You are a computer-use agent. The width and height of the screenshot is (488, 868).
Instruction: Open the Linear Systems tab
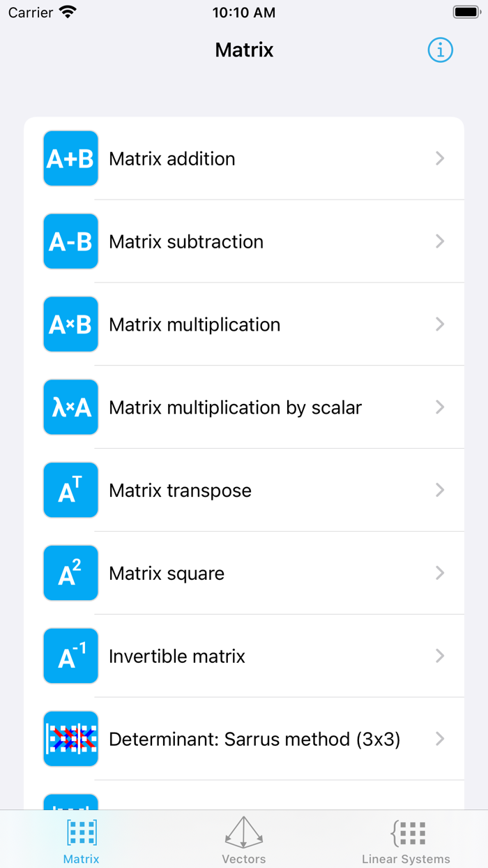click(x=406, y=838)
